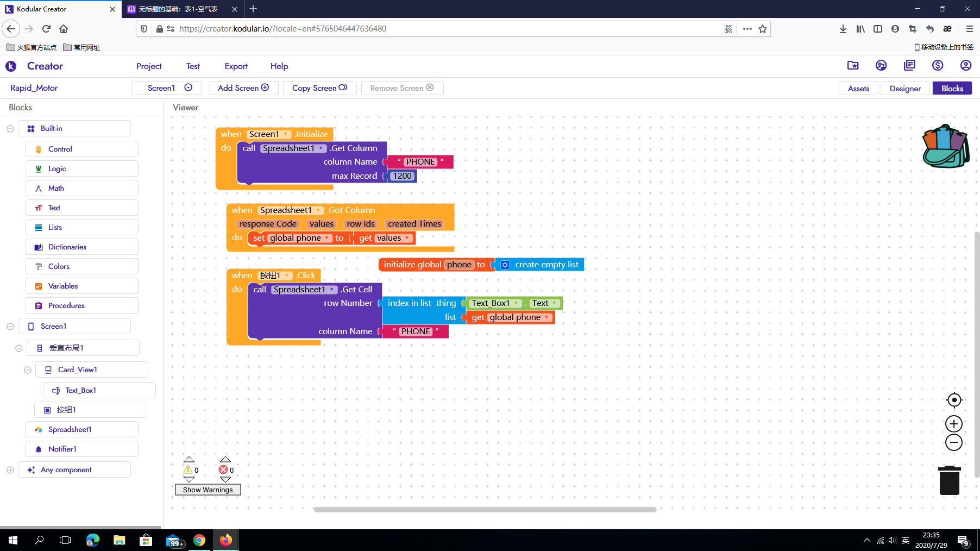The height and width of the screenshot is (551, 980).
Task: Collapse the Screen1 component tree
Action: [10, 327]
